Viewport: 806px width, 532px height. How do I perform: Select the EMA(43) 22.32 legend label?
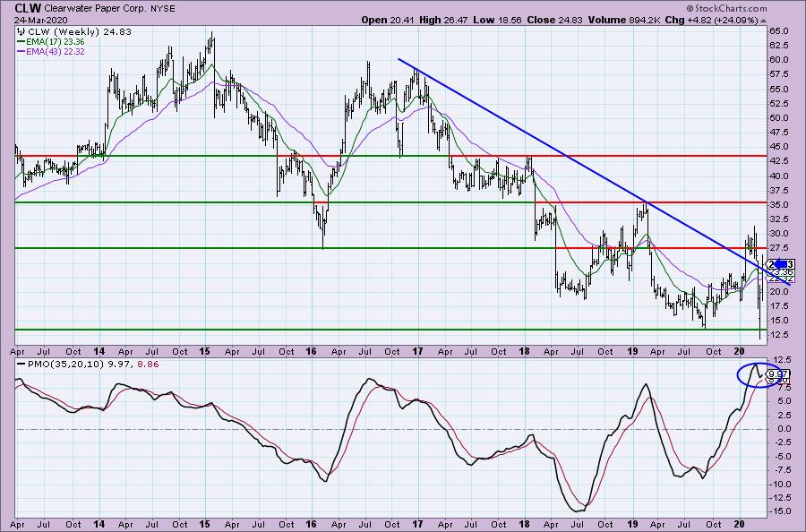tap(55, 52)
